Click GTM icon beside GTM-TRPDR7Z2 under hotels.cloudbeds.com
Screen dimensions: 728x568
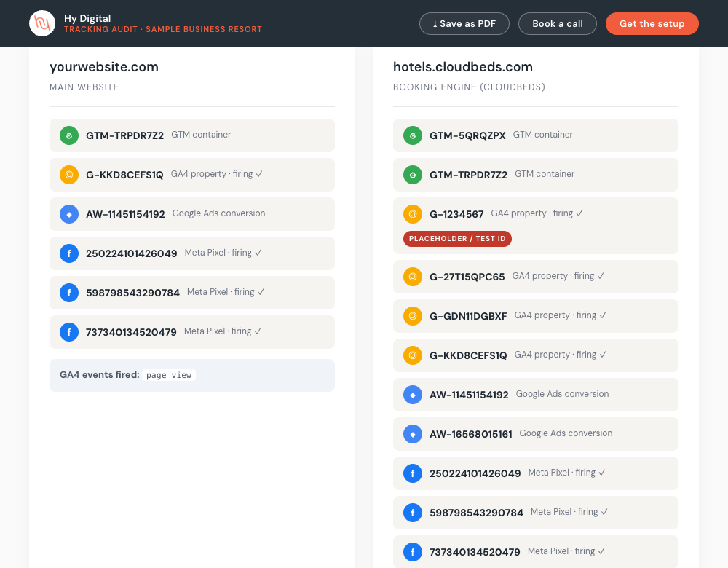click(413, 175)
